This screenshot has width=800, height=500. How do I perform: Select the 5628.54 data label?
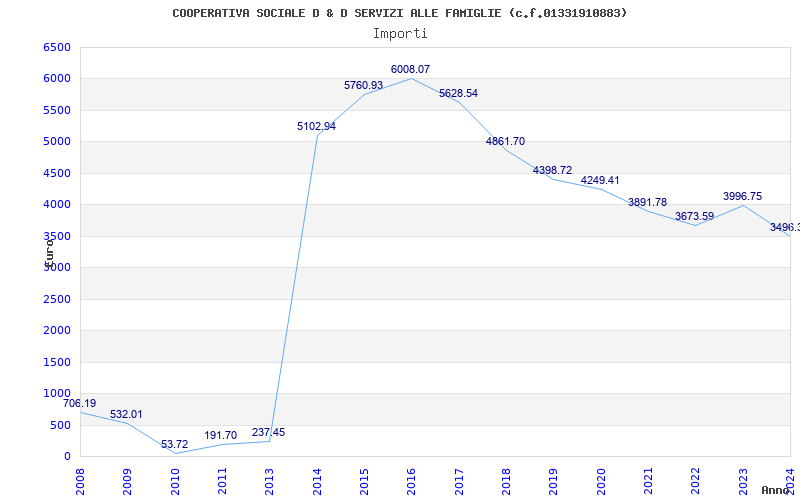coord(458,93)
